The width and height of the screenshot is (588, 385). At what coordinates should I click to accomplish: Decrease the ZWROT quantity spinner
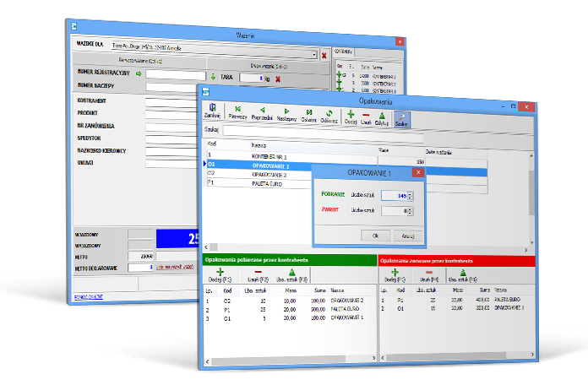(411, 213)
